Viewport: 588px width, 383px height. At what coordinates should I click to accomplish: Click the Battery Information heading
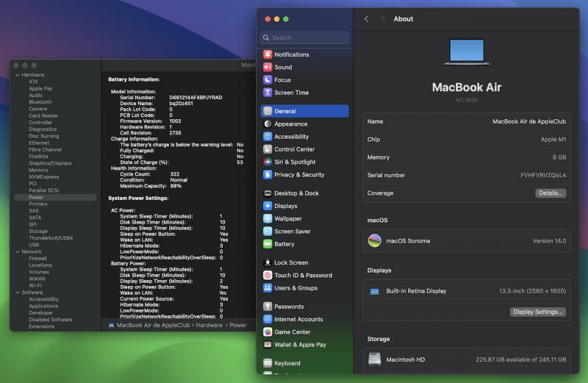tap(134, 79)
